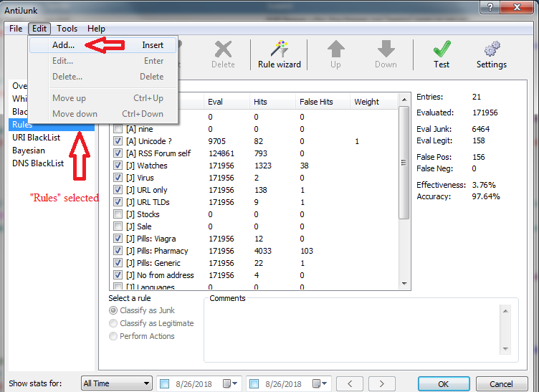Image resolution: width=539 pixels, height=392 pixels.
Task: Click the rules list scrollbar thumb
Action: [x=404, y=163]
